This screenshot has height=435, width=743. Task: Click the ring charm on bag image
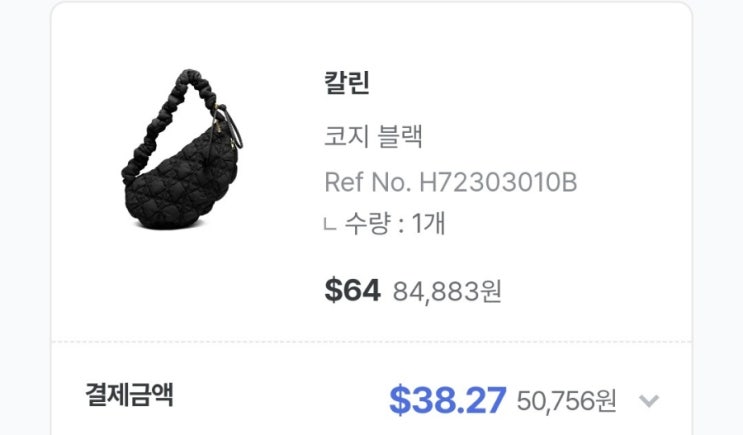(232, 127)
